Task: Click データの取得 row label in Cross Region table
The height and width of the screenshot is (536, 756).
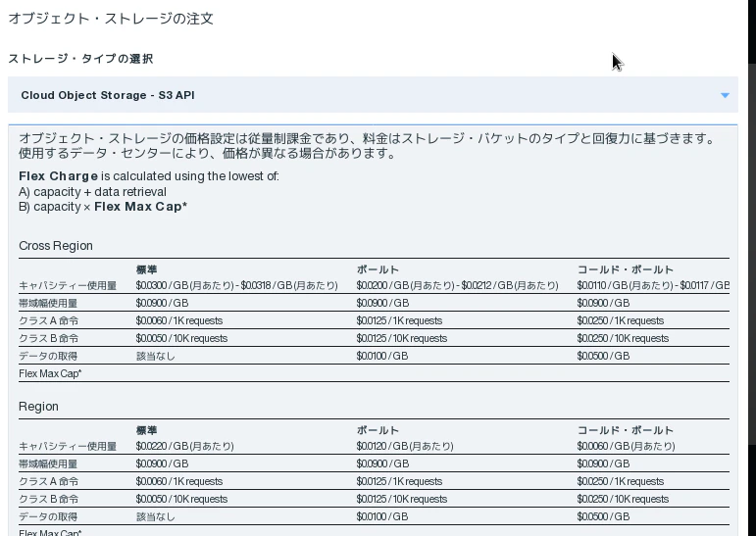Action: pyautogui.click(x=48, y=356)
